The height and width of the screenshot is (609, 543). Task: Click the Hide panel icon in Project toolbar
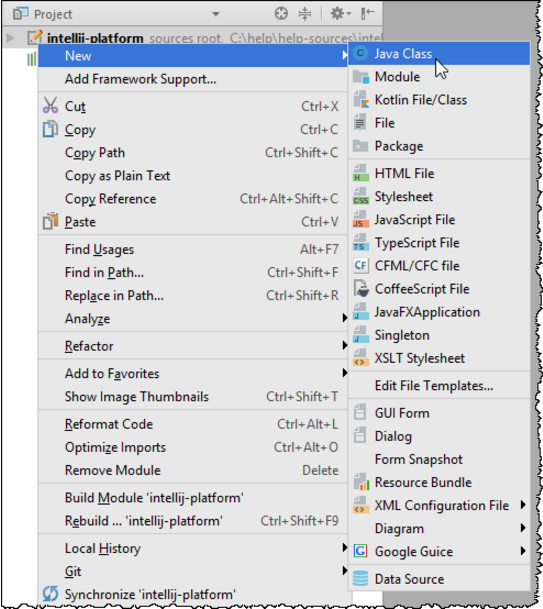tap(367, 14)
